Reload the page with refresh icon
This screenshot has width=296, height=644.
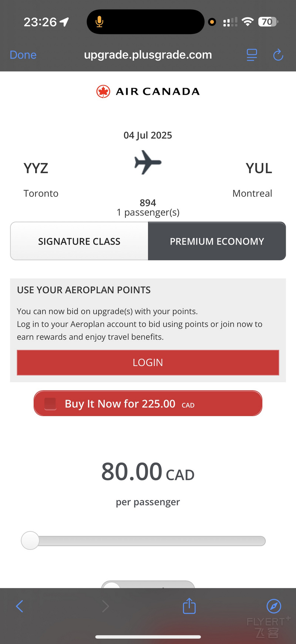tap(278, 55)
